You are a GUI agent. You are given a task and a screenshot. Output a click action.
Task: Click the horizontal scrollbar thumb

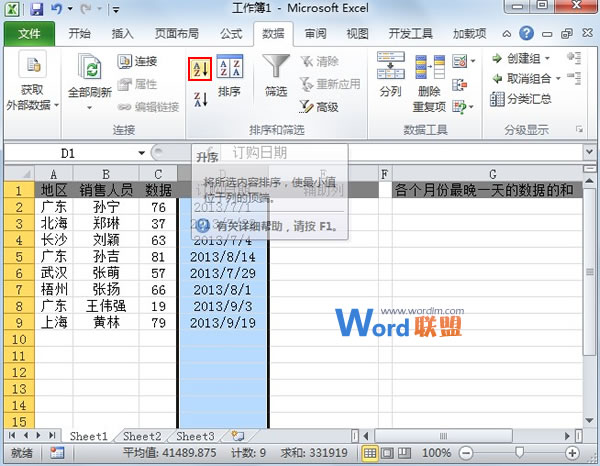[x=443, y=436]
